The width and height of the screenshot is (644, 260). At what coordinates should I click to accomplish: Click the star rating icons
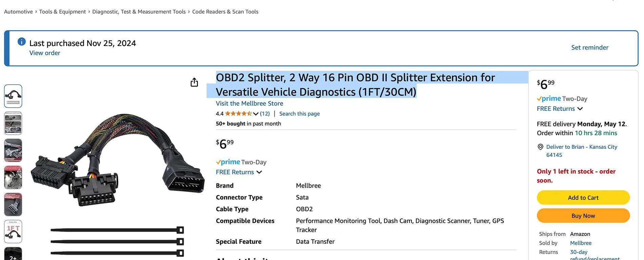click(238, 114)
